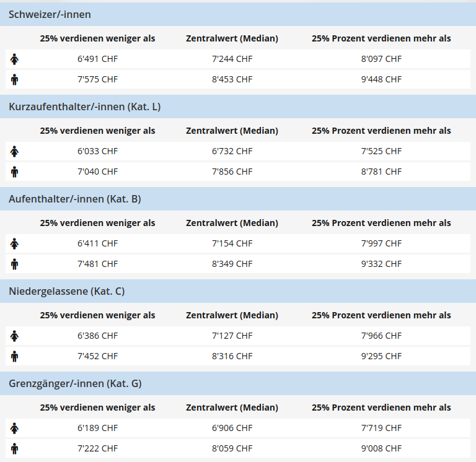The height and width of the screenshot is (462, 476).
Task: Pick the female icon in the Niedergelassene section
Action: [x=15, y=336]
